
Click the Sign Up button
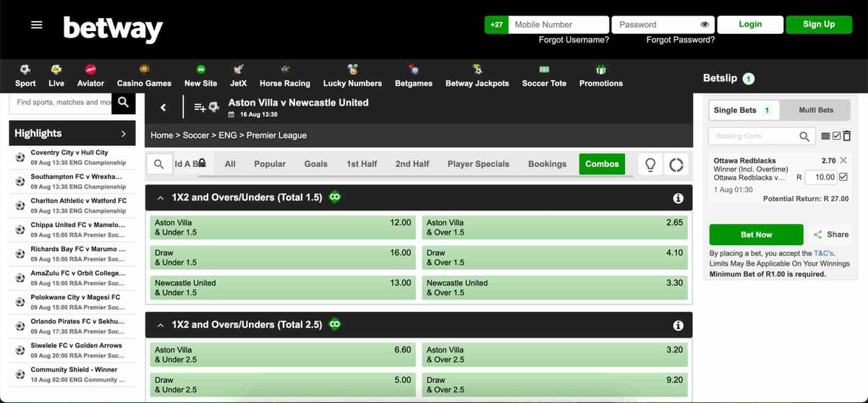pyautogui.click(x=819, y=25)
